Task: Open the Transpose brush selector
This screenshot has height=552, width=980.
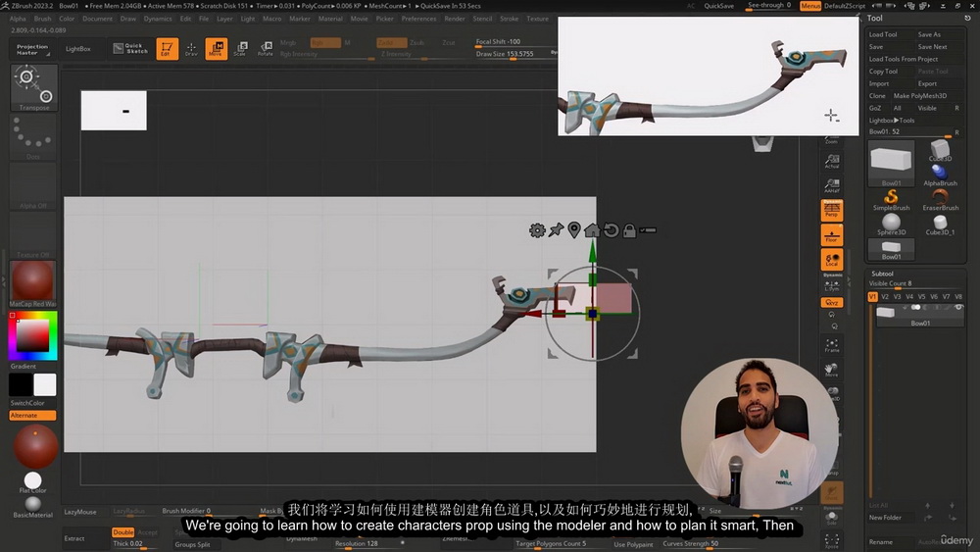Action: click(33, 88)
